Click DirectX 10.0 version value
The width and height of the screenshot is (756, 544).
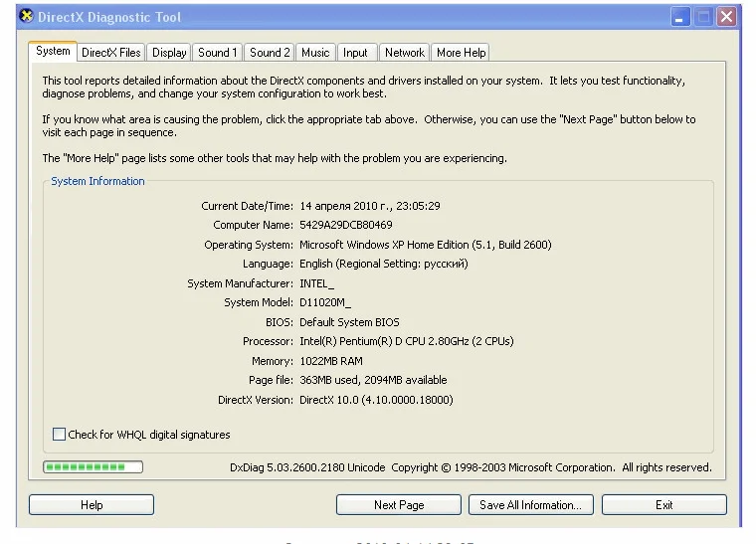376,400
